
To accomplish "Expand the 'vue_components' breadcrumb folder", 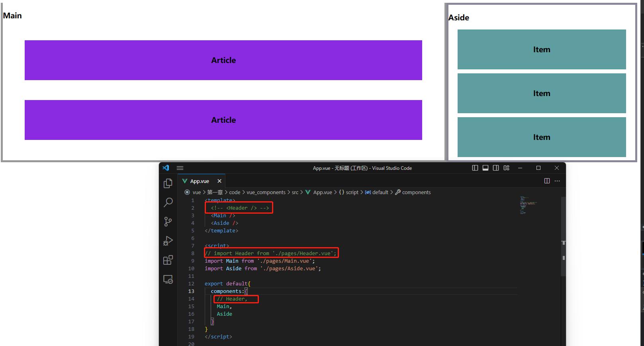I will click(x=266, y=192).
